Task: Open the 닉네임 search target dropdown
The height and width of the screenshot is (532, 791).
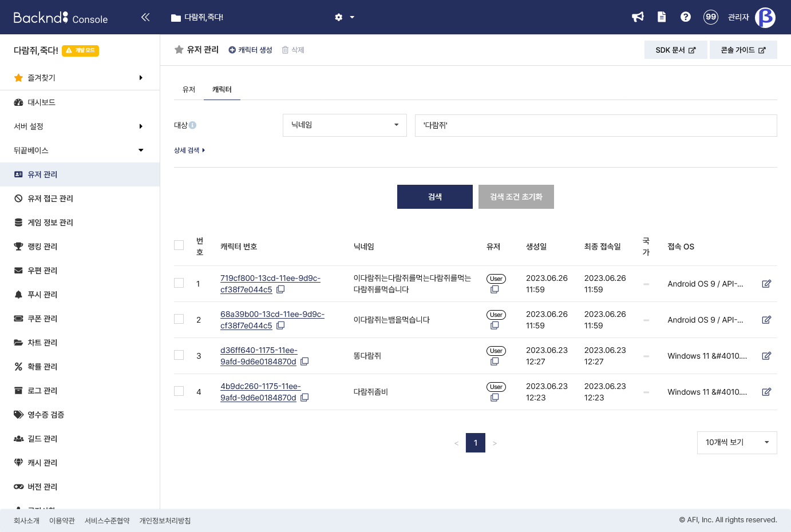Action: point(345,125)
